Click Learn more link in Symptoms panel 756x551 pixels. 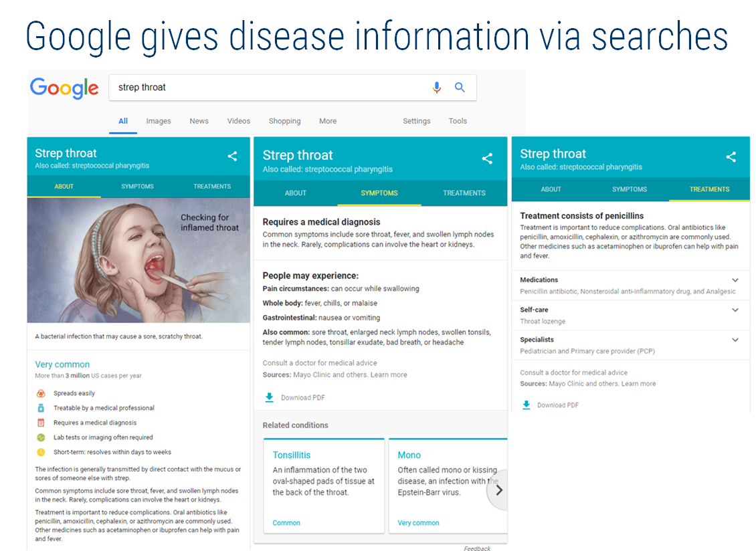pyautogui.click(x=388, y=375)
